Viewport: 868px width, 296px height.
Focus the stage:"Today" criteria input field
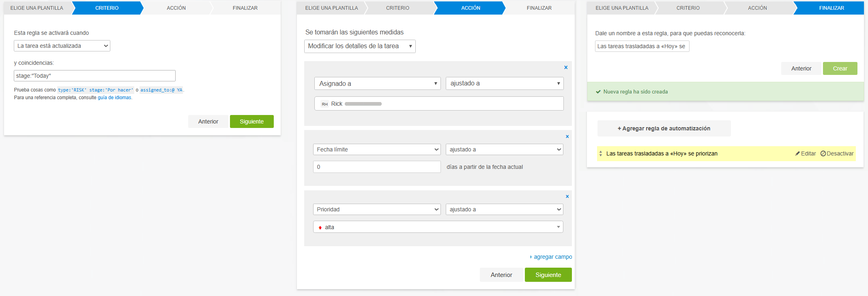tap(95, 76)
